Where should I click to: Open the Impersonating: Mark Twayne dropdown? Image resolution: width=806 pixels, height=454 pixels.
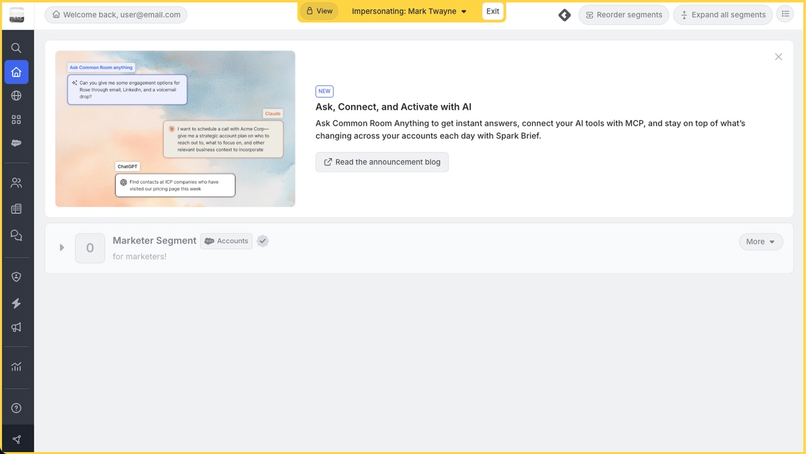click(409, 11)
